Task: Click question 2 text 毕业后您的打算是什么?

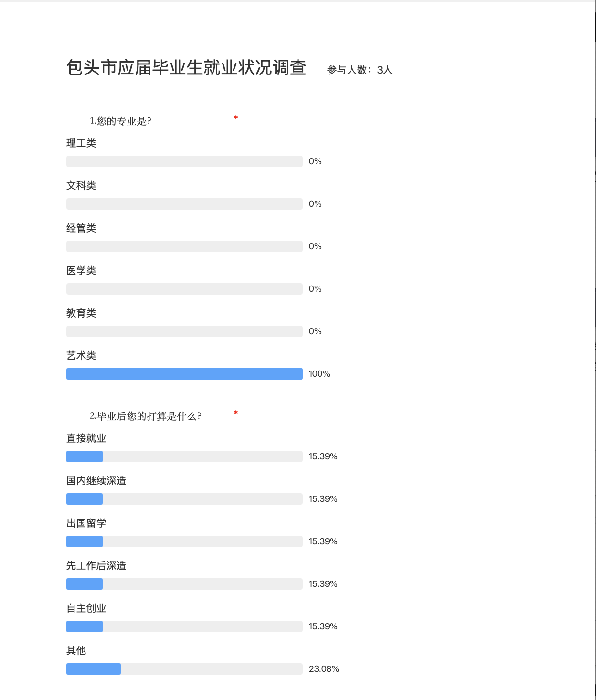Action: point(145,416)
